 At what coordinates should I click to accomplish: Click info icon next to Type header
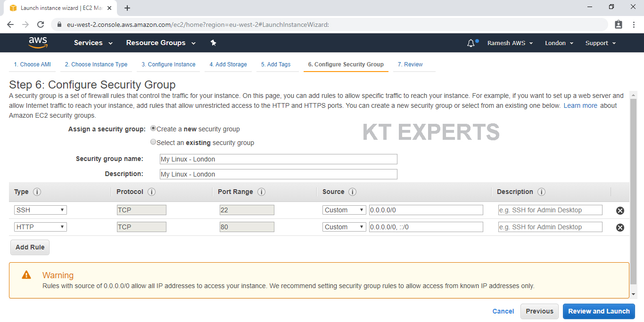[x=37, y=192]
